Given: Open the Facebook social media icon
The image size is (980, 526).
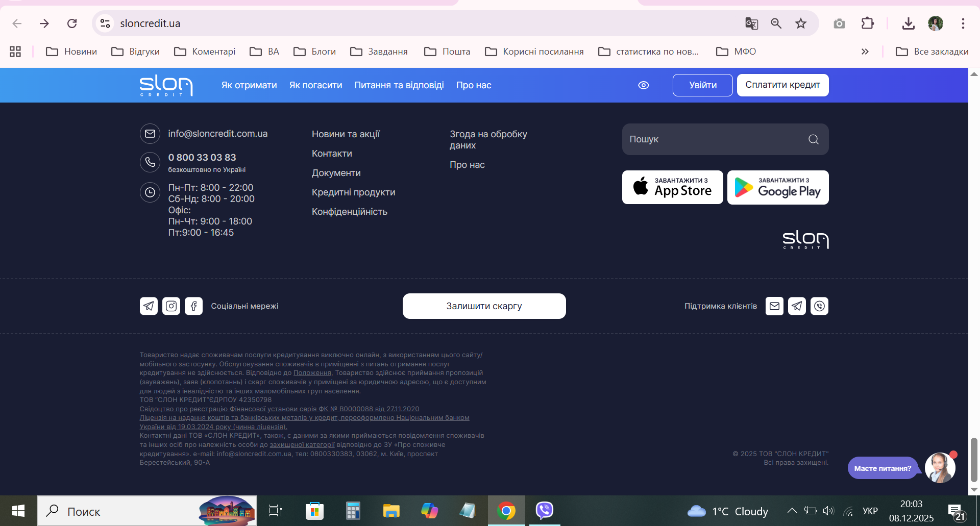Looking at the screenshot, I should 193,306.
